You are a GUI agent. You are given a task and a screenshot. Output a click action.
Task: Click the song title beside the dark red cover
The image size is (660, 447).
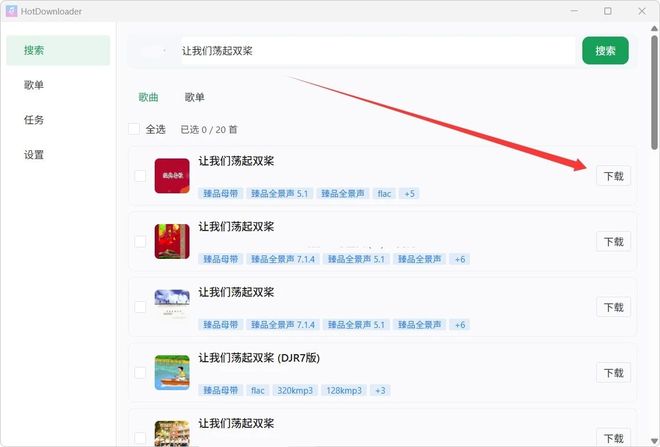tap(236, 161)
